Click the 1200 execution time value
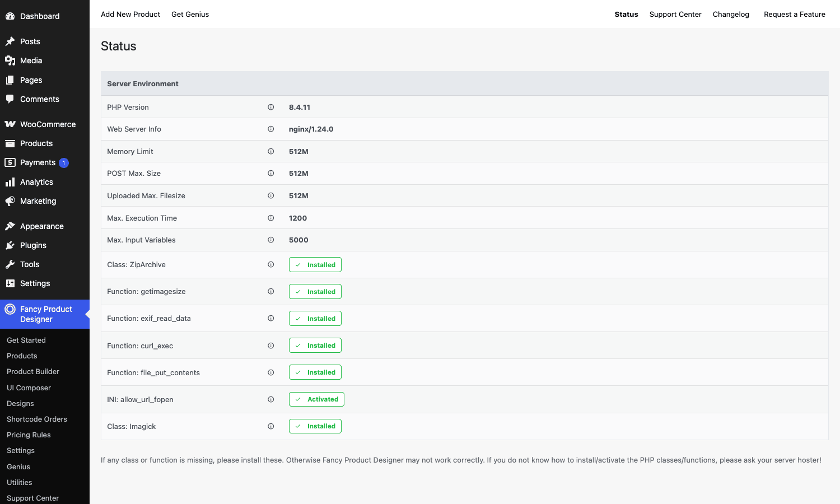Viewport: 840px width, 504px height. tap(298, 218)
